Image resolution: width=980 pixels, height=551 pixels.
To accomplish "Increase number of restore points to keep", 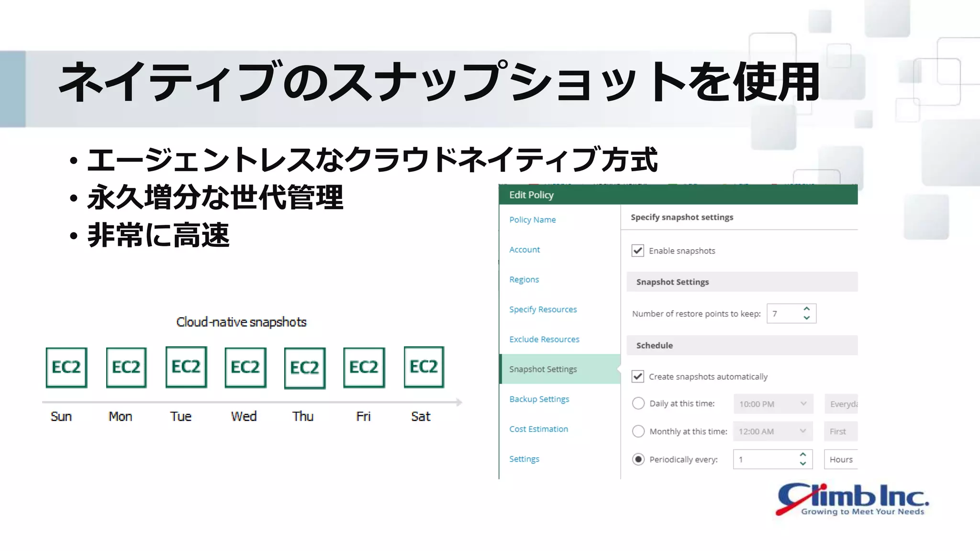I will point(807,309).
